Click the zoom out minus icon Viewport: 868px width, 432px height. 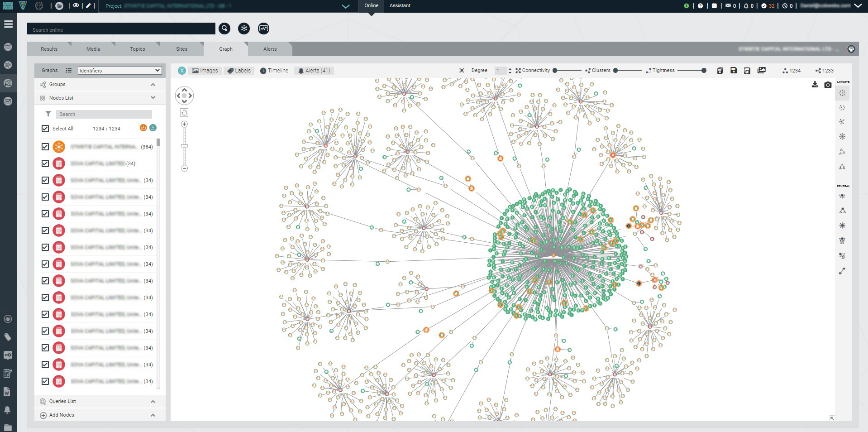184,168
